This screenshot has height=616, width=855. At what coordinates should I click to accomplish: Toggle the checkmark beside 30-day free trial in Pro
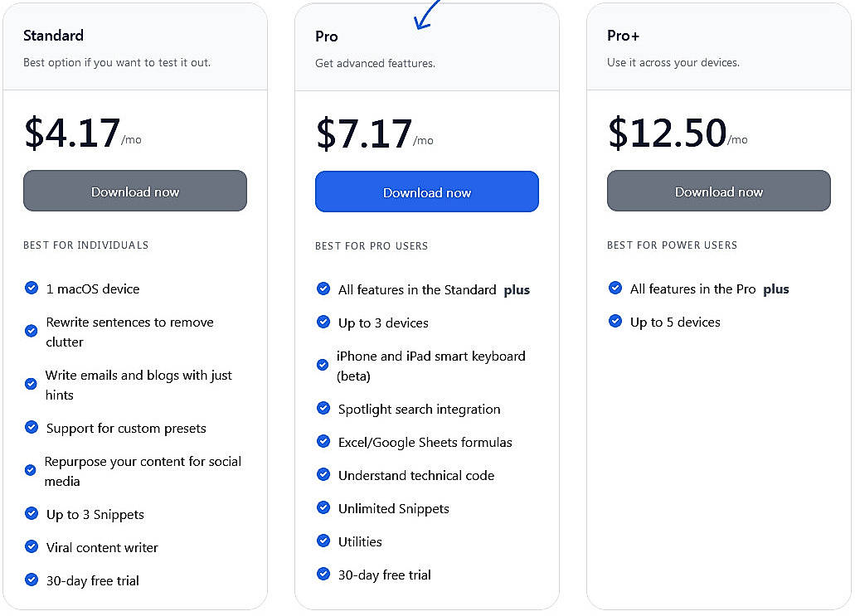click(323, 574)
